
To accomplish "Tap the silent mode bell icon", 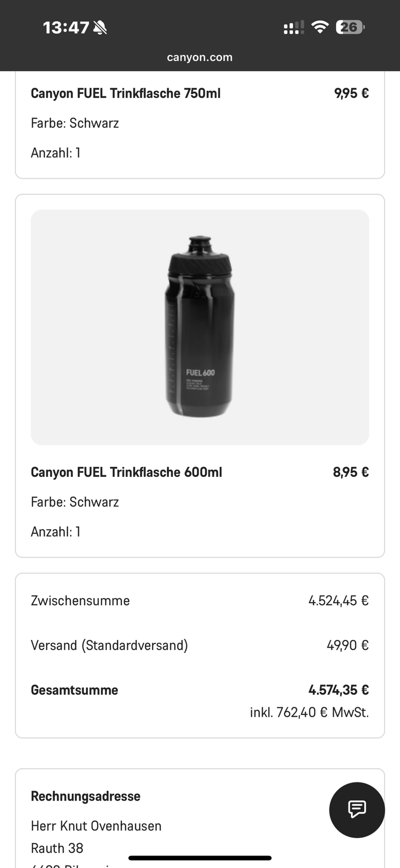I will pos(100,28).
